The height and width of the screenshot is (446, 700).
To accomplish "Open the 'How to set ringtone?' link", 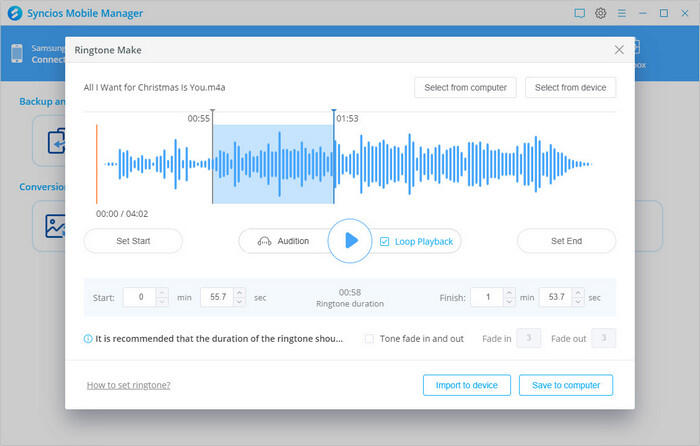I will tap(128, 385).
